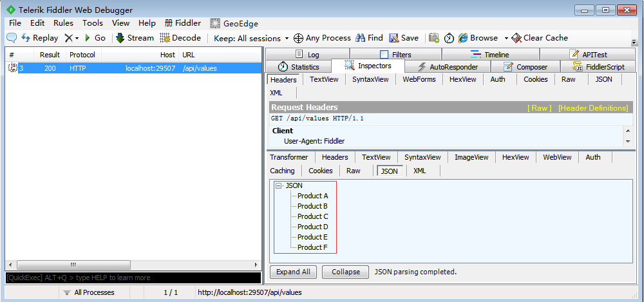
Task: Open Header Definitions link
Action: point(593,108)
